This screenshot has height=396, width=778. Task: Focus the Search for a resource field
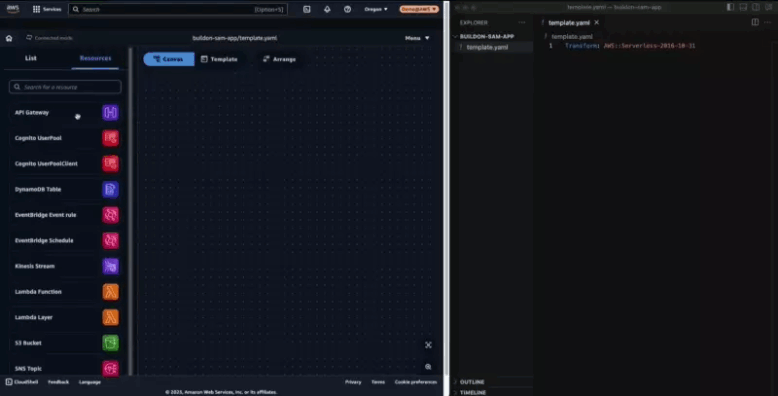[65, 87]
